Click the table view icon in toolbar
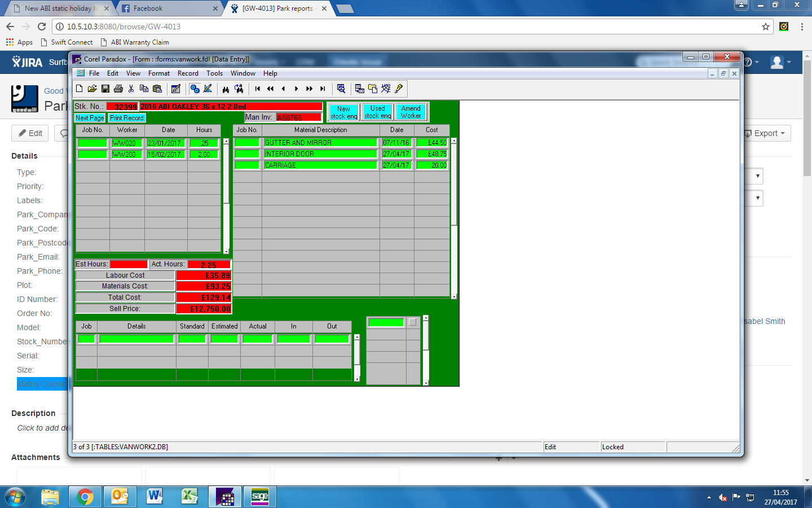Image resolution: width=812 pixels, height=508 pixels. point(176,89)
